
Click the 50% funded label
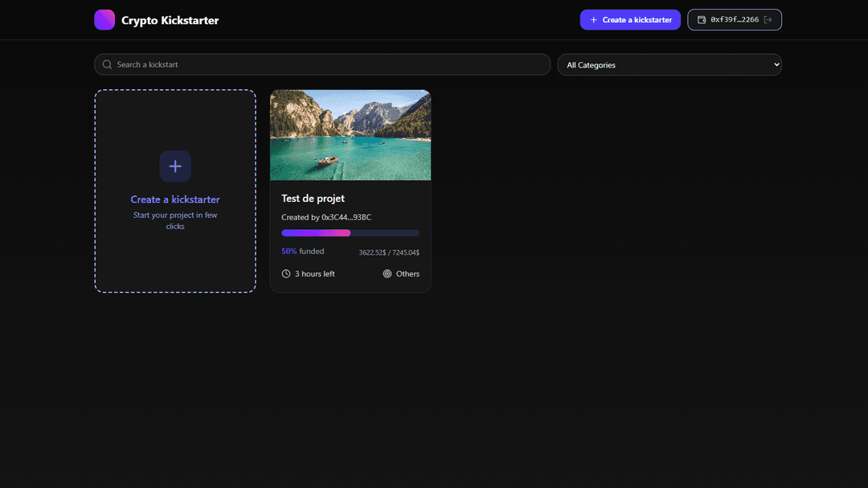(x=302, y=251)
